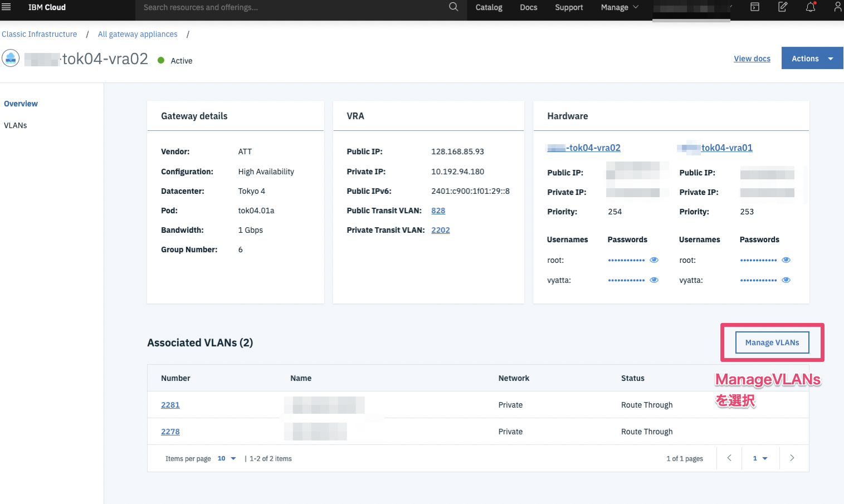The image size is (844, 504).
Task: Click the Network column header
Action: click(514, 378)
